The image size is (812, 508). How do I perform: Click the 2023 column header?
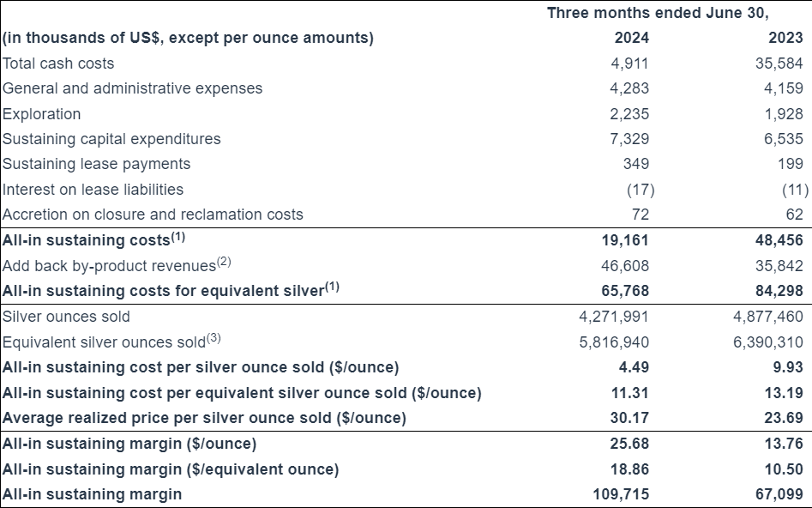(x=786, y=38)
